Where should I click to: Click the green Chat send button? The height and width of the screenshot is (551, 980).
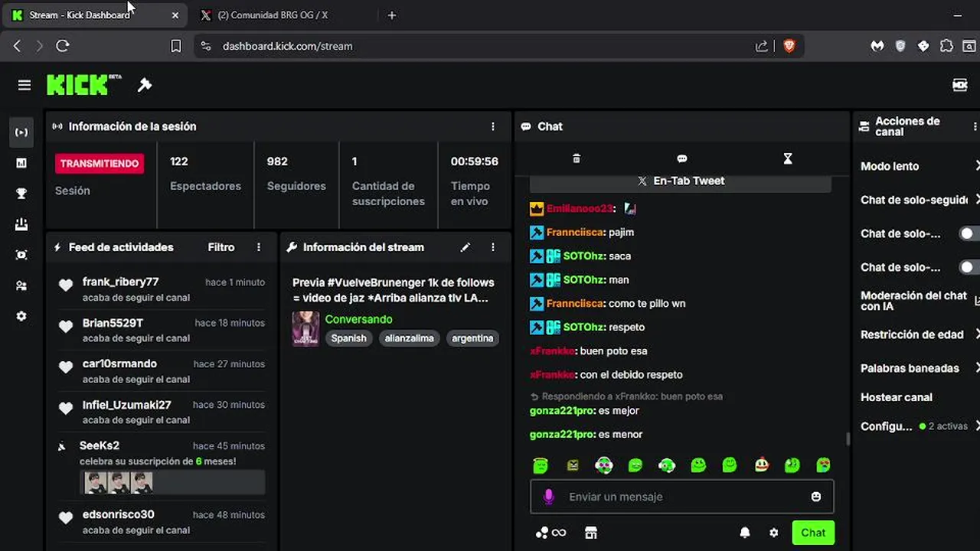point(813,533)
